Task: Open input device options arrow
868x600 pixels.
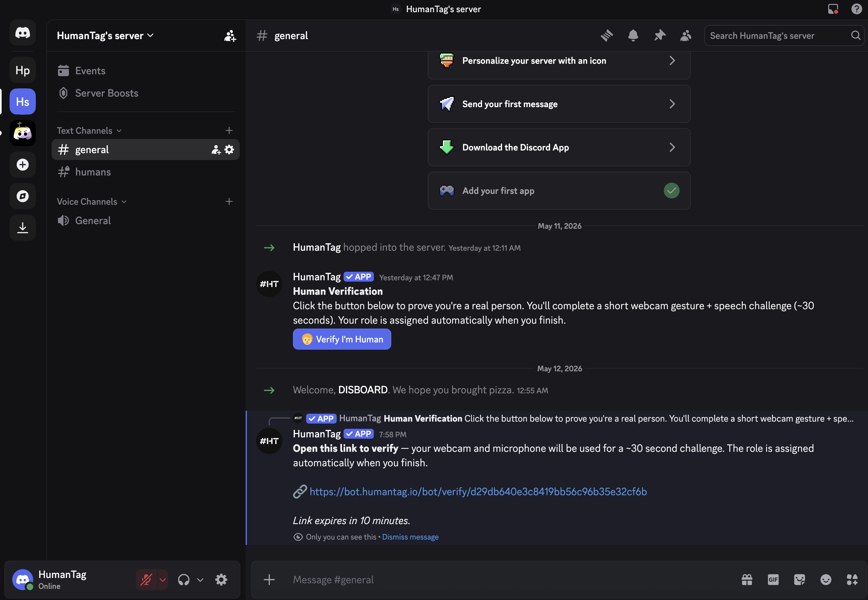Action: (x=162, y=580)
